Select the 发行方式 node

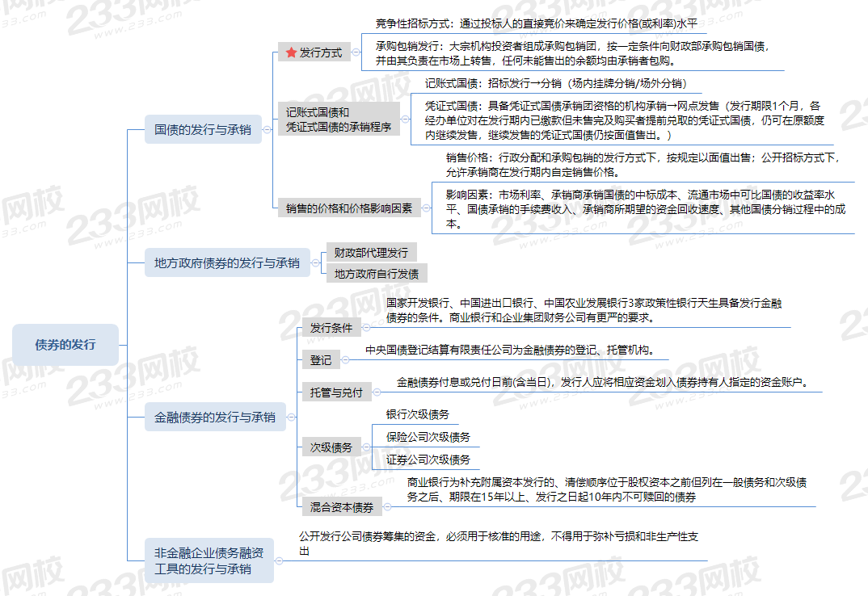(x=314, y=52)
